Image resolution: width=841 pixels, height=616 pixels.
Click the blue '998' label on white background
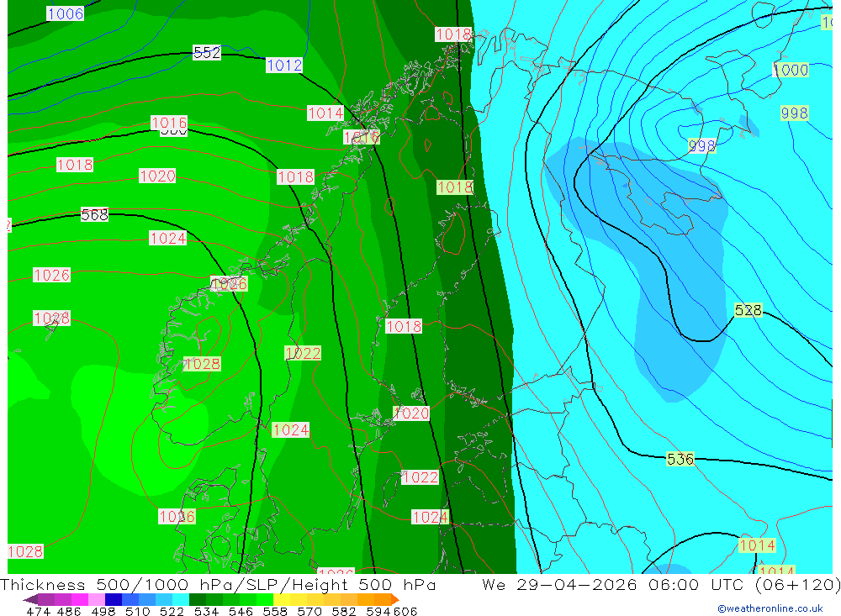click(x=701, y=146)
